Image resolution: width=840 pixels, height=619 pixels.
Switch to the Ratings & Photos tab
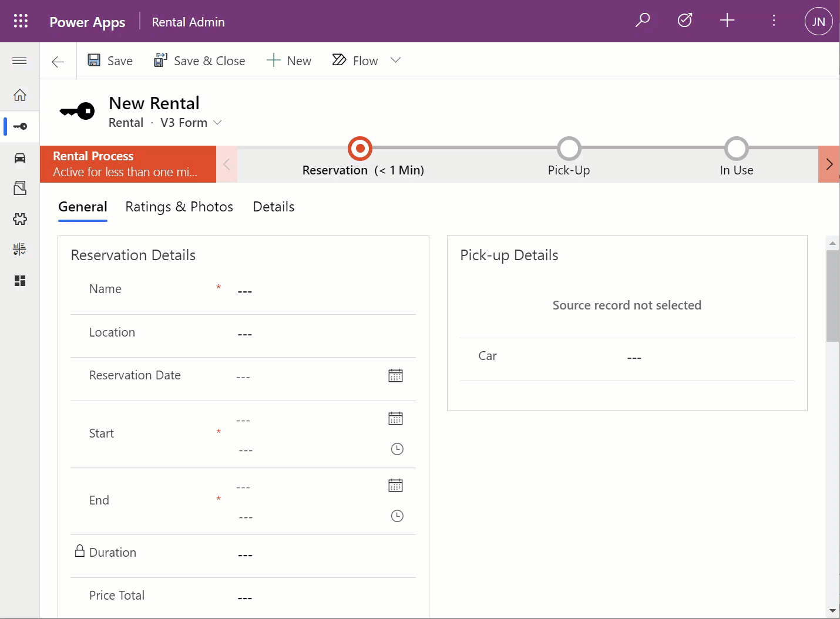pos(179,207)
